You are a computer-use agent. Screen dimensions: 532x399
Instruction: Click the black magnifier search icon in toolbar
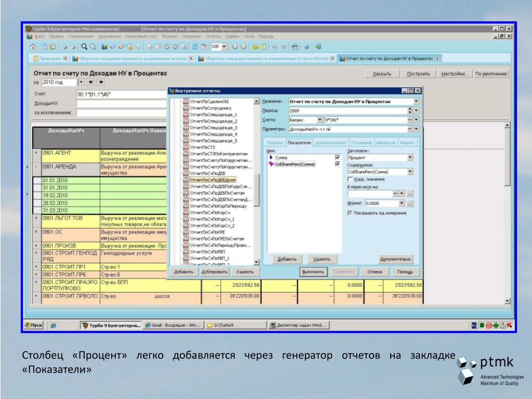(x=84, y=47)
